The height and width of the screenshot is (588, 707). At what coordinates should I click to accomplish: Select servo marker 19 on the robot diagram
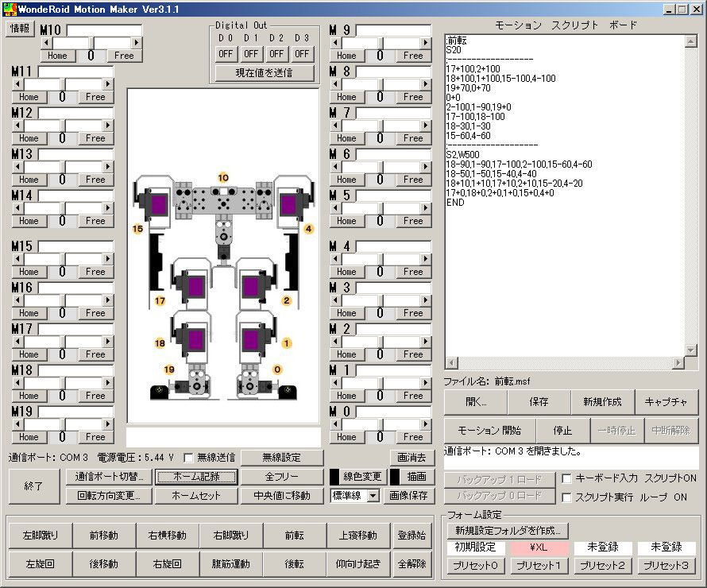(169, 369)
